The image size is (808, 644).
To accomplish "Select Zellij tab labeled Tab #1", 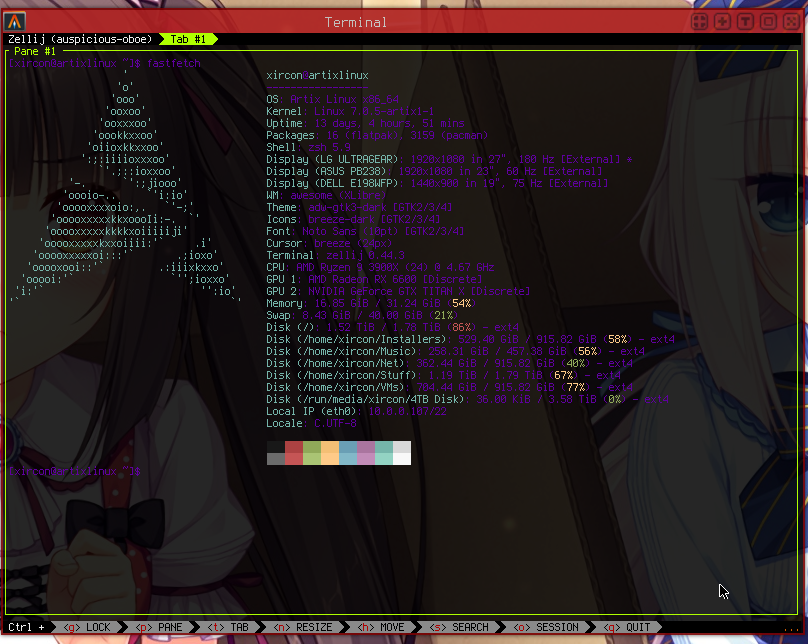I will pos(188,39).
